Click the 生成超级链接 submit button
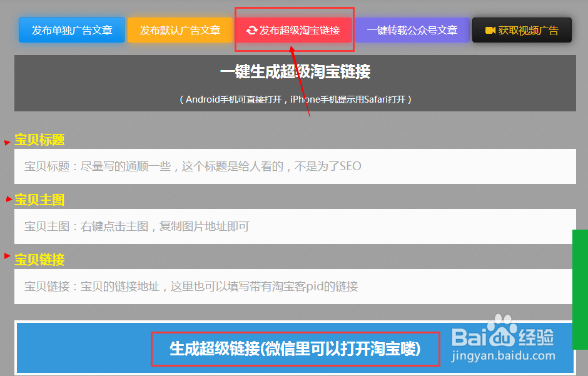This screenshot has width=588, height=376. [295, 348]
